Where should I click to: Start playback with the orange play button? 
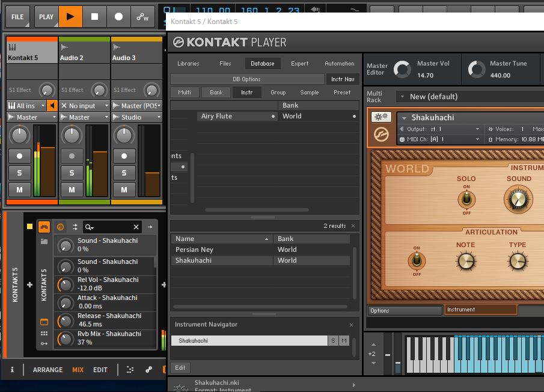pyautogui.click(x=70, y=16)
